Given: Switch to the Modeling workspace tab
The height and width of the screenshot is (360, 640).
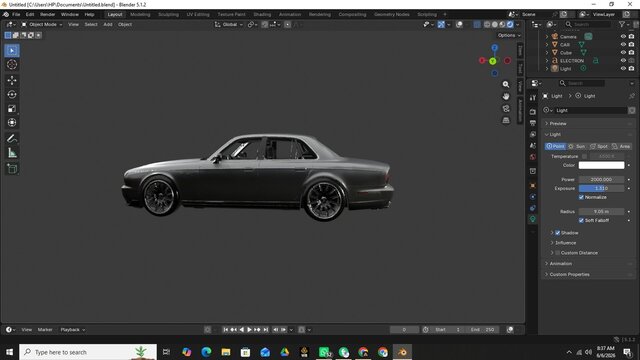Looking at the screenshot, I should [x=140, y=14].
